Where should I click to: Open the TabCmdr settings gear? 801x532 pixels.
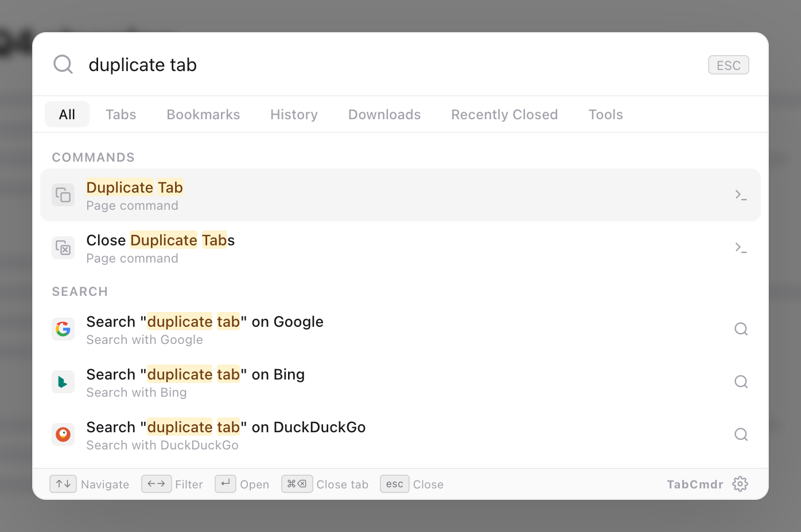point(740,484)
